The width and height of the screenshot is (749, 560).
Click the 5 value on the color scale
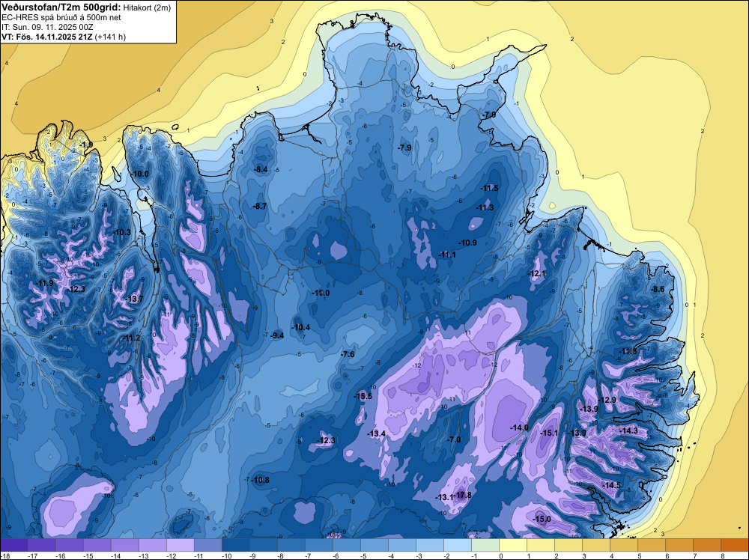click(x=640, y=556)
